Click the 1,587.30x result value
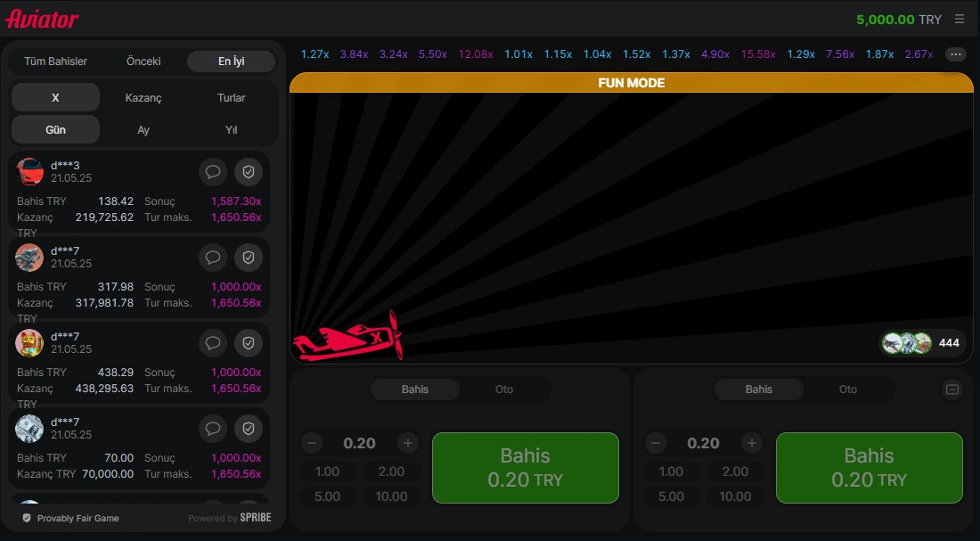980x541 pixels. coord(235,201)
